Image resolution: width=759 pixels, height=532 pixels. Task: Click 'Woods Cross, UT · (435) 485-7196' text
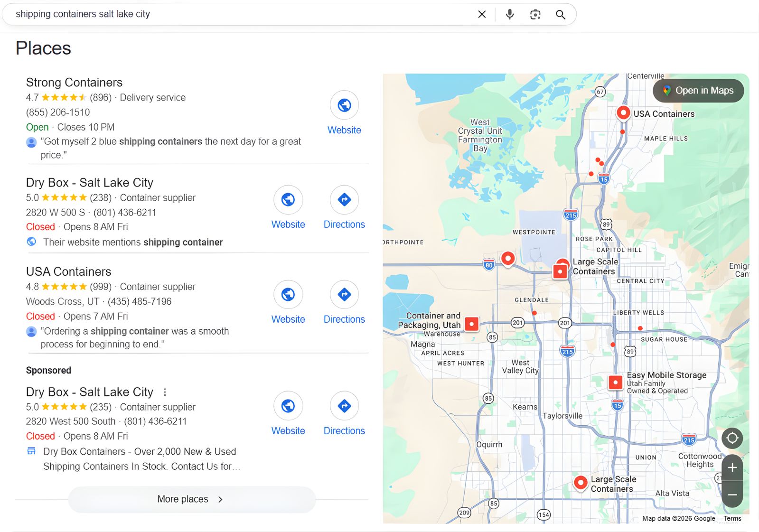pos(99,302)
